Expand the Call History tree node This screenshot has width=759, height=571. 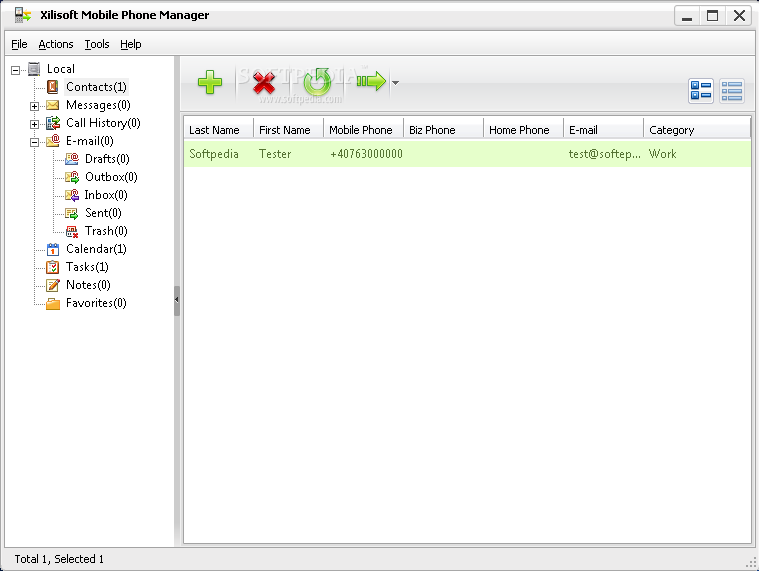tap(34, 124)
